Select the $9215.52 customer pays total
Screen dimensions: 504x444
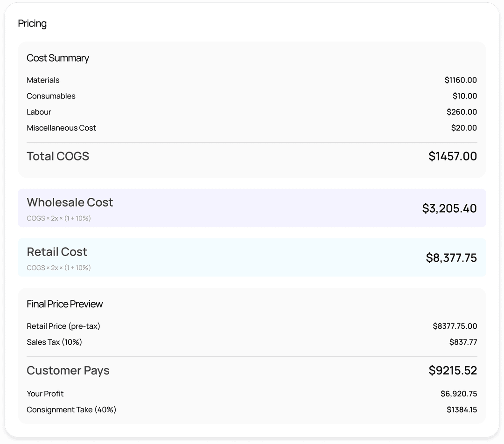click(x=453, y=370)
